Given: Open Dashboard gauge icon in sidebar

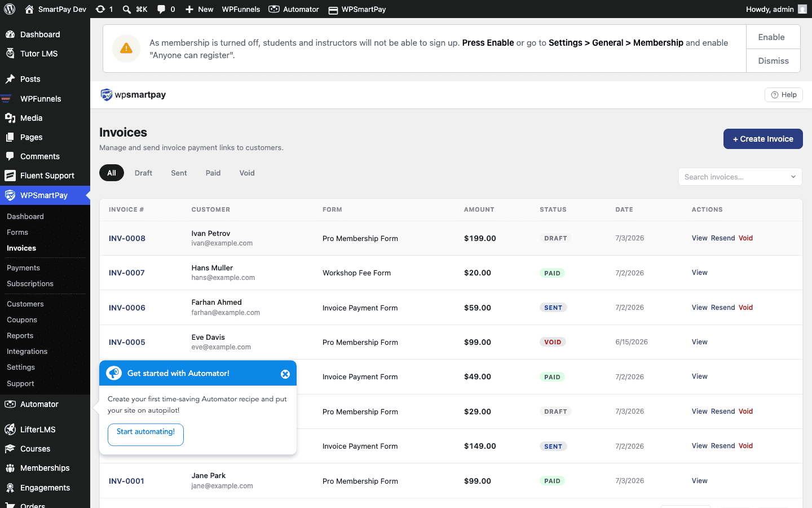Looking at the screenshot, I should click(10, 34).
